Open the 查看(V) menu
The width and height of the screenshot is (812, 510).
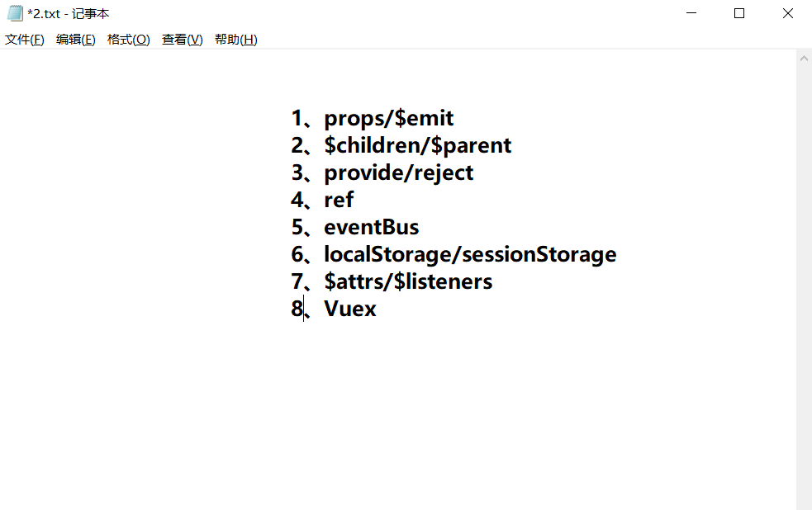point(181,39)
